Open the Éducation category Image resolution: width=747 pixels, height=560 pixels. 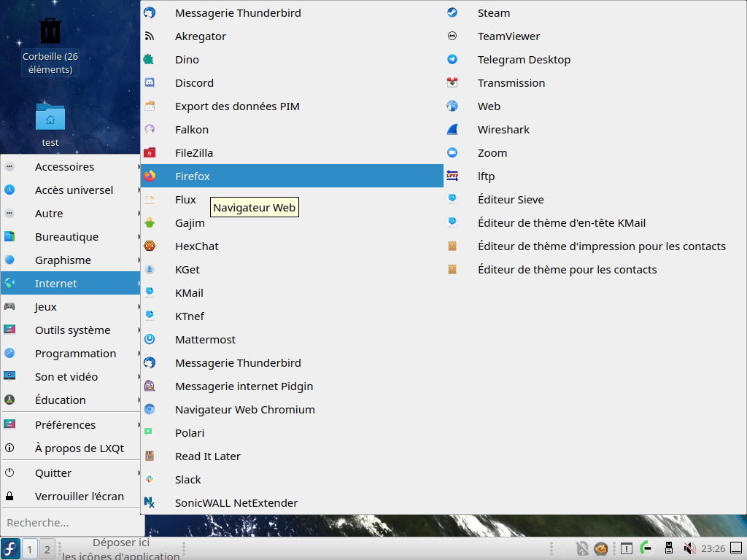(x=71, y=400)
